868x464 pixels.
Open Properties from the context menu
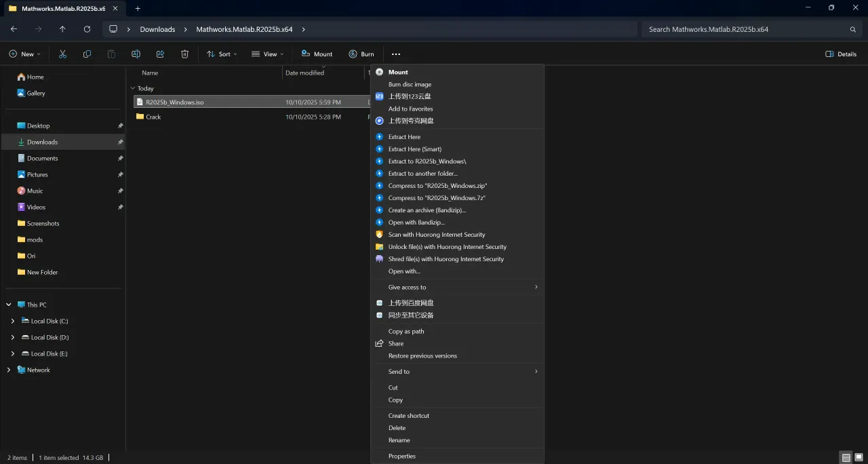[x=458, y=456]
